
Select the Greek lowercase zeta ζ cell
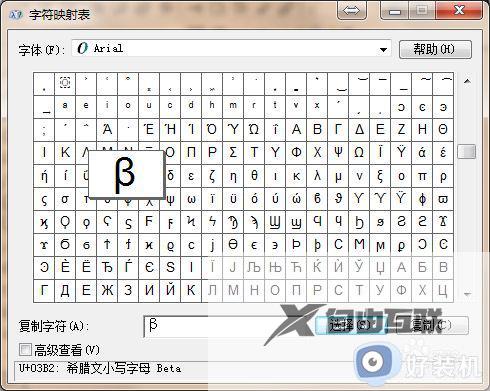pos(212,176)
